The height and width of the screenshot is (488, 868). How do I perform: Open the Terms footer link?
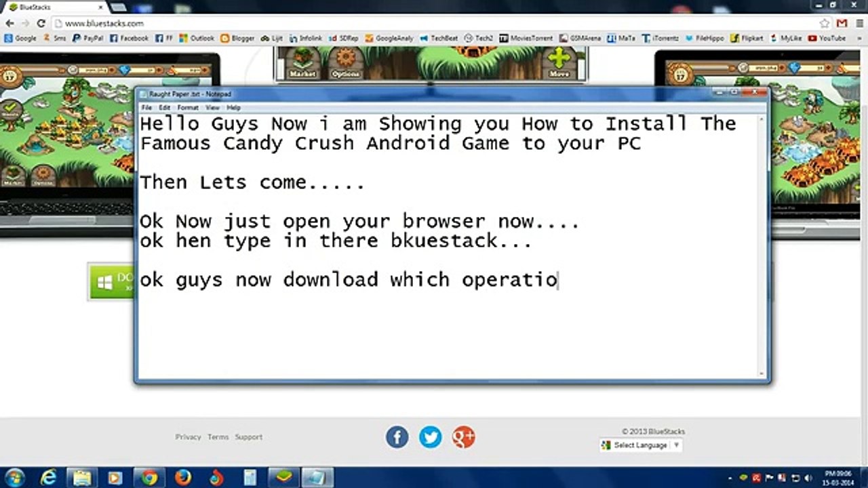pyautogui.click(x=218, y=437)
